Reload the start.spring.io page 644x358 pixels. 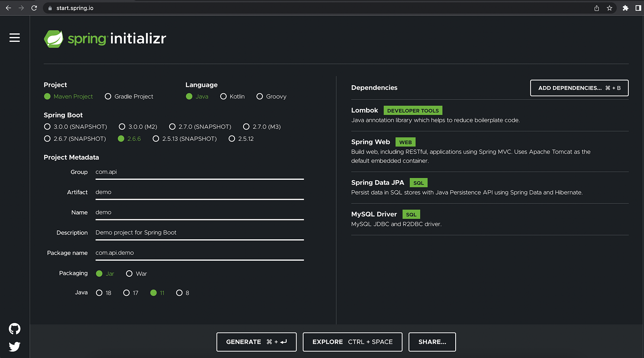coord(34,8)
